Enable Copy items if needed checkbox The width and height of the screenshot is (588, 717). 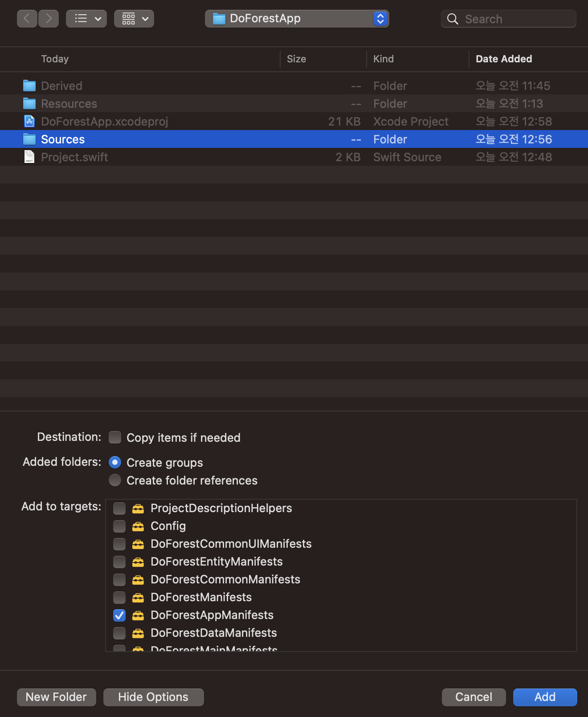pos(115,437)
